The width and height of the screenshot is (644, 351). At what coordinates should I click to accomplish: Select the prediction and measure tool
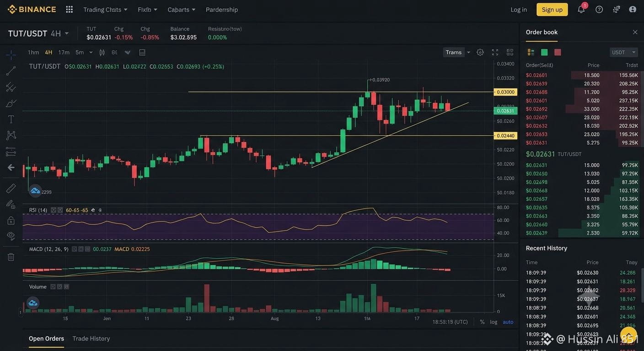(11, 151)
